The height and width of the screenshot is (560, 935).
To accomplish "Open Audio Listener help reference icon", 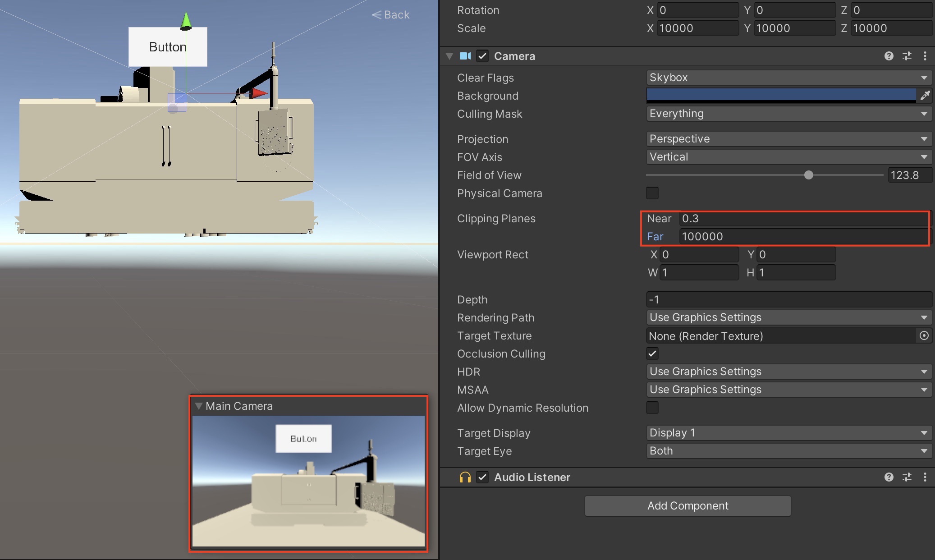I will tap(889, 477).
